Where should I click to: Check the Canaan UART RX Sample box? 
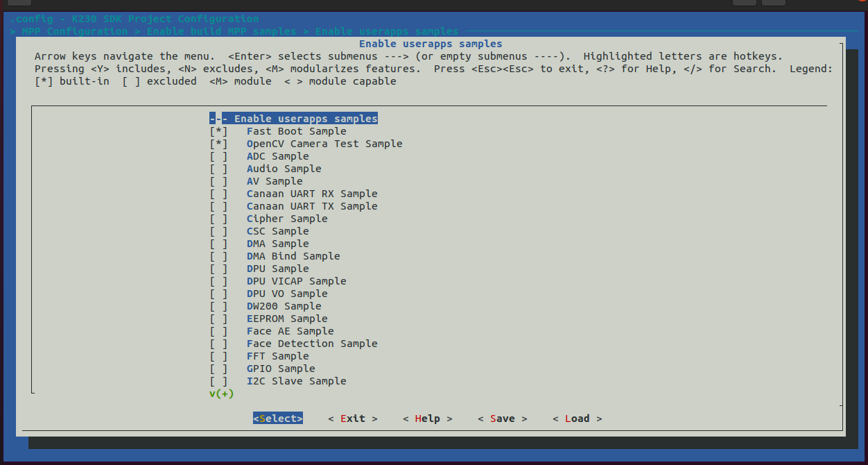coord(219,194)
